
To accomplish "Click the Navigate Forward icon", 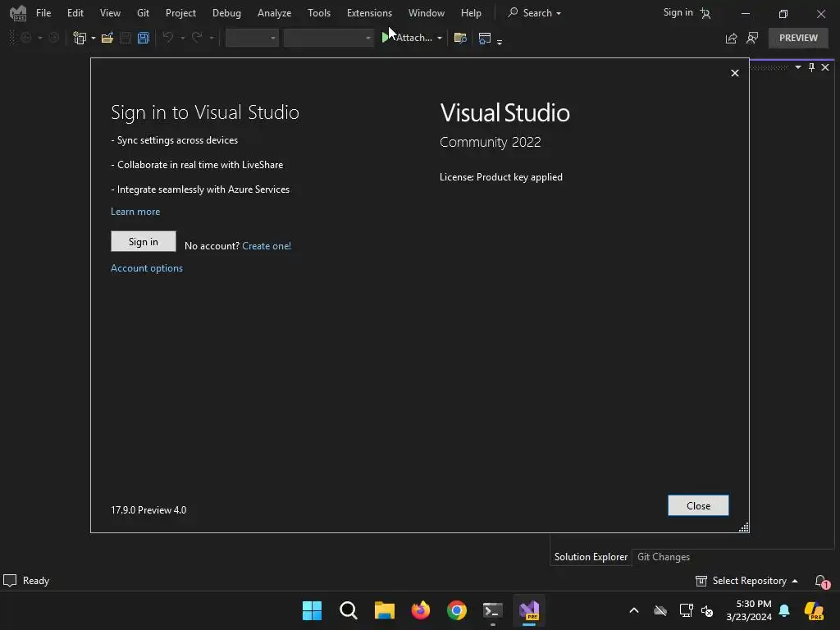I will 53,38.
